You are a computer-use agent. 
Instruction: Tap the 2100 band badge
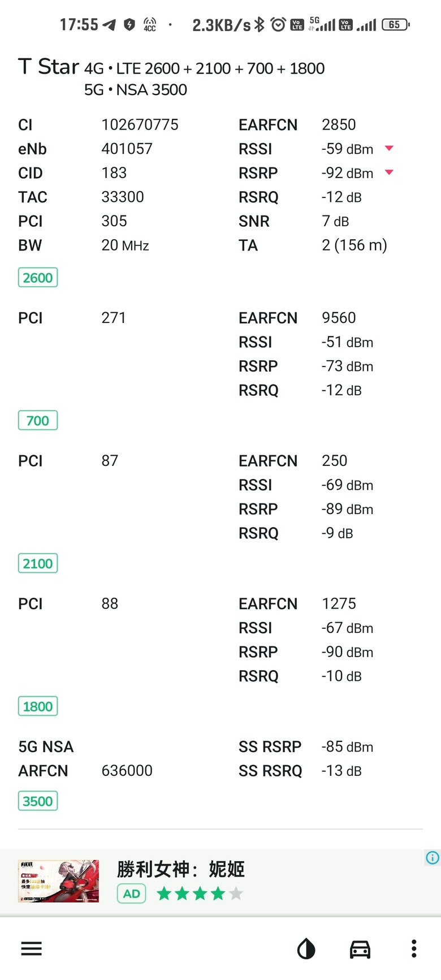pos(38,563)
